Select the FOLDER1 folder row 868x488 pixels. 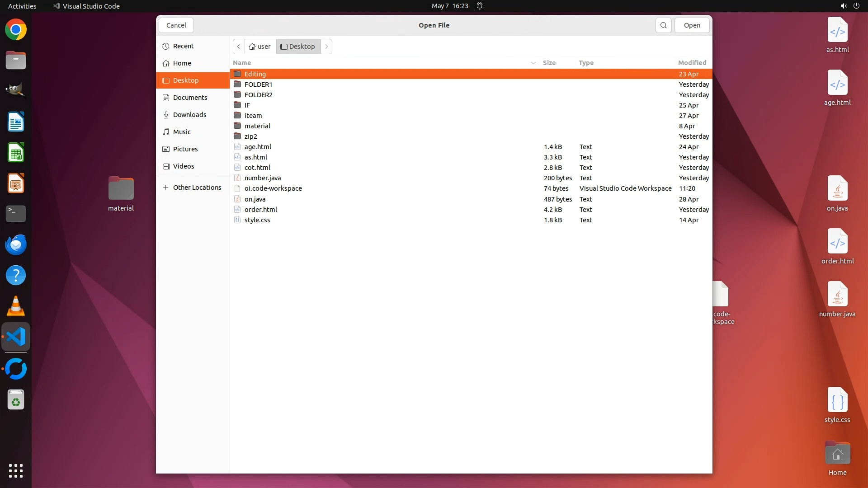pyautogui.click(x=258, y=84)
